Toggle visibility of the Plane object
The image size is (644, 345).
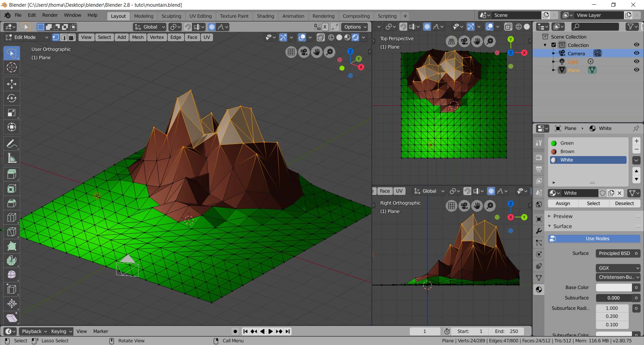(636, 70)
